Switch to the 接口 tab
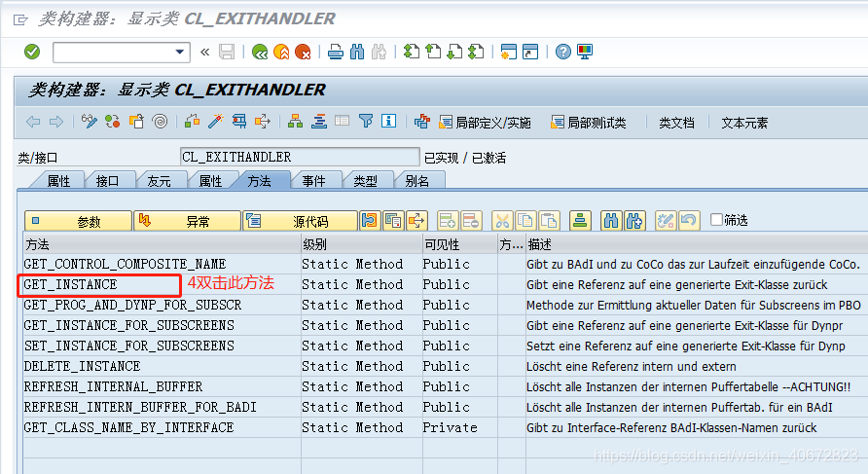 pos(107,181)
